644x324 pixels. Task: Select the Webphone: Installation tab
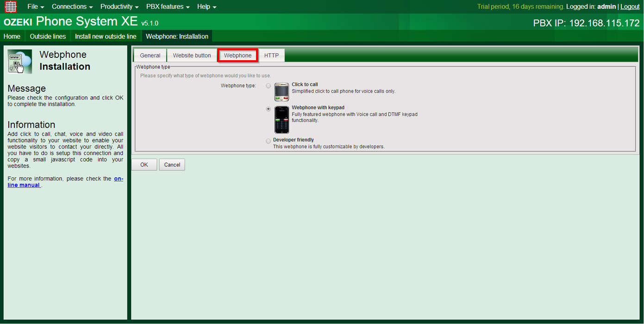(177, 36)
